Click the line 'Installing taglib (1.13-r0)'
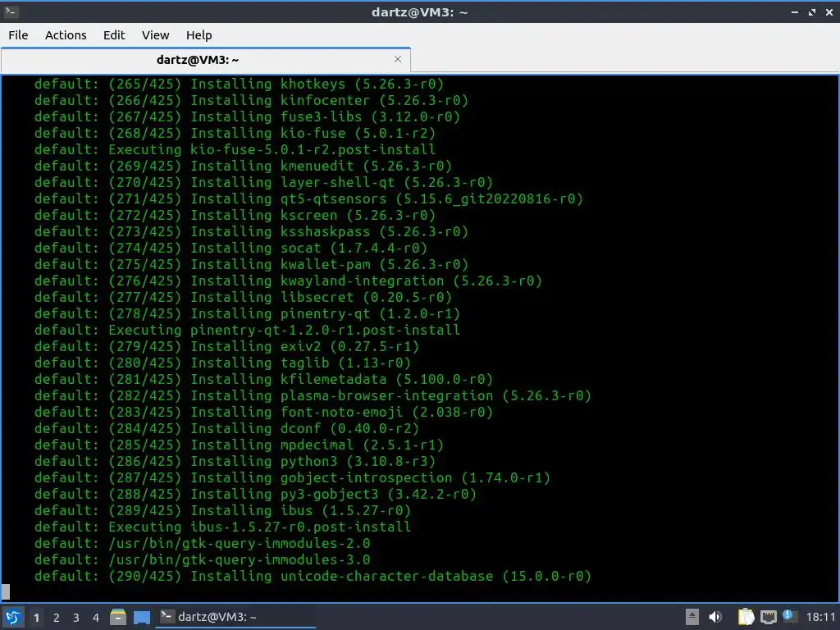Image resolution: width=840 pixels, height=630 pixels. 222,363
